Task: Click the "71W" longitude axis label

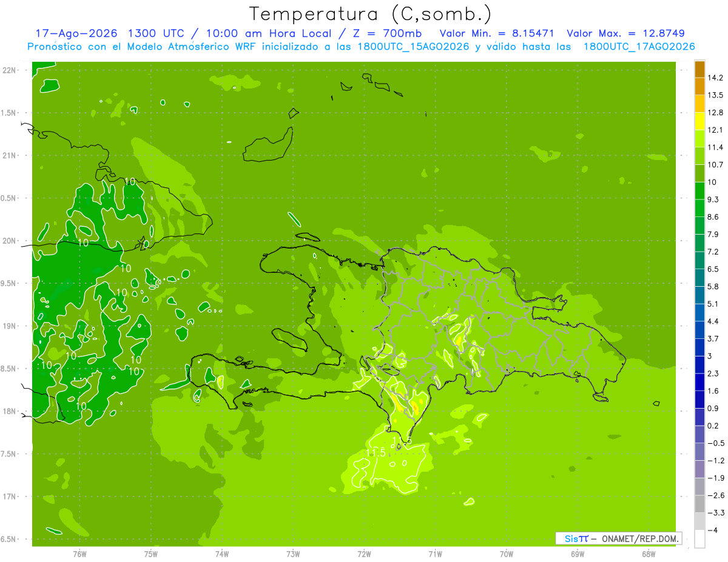Action: [435, 554]
